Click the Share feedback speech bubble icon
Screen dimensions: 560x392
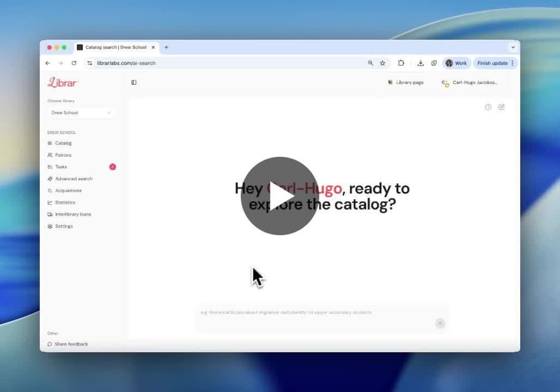(x=50, y=344)
